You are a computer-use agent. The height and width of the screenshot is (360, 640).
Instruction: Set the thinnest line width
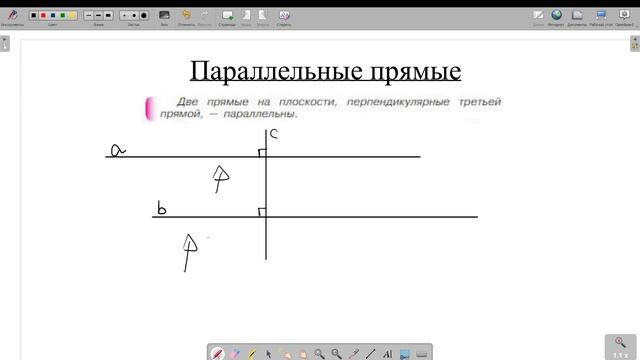pos(89,16)
